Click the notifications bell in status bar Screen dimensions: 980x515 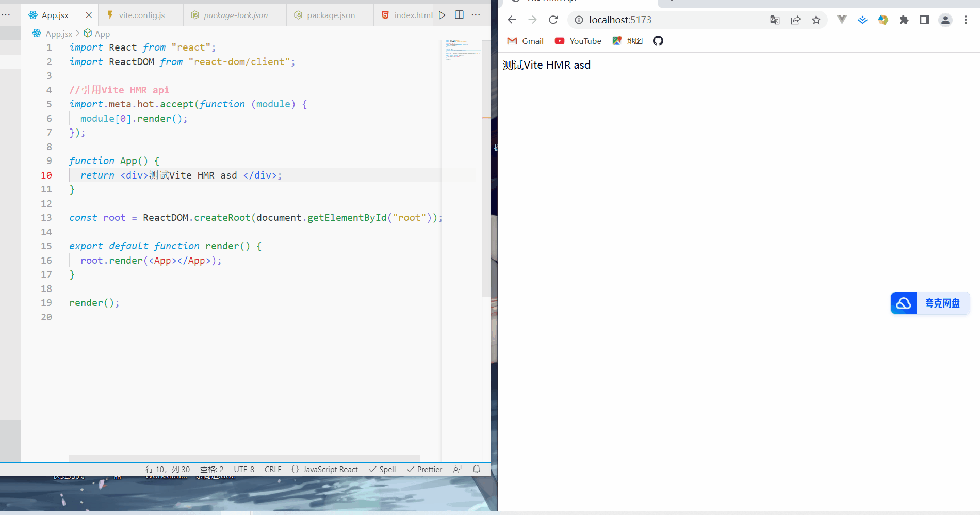click(x=476, y=469)
